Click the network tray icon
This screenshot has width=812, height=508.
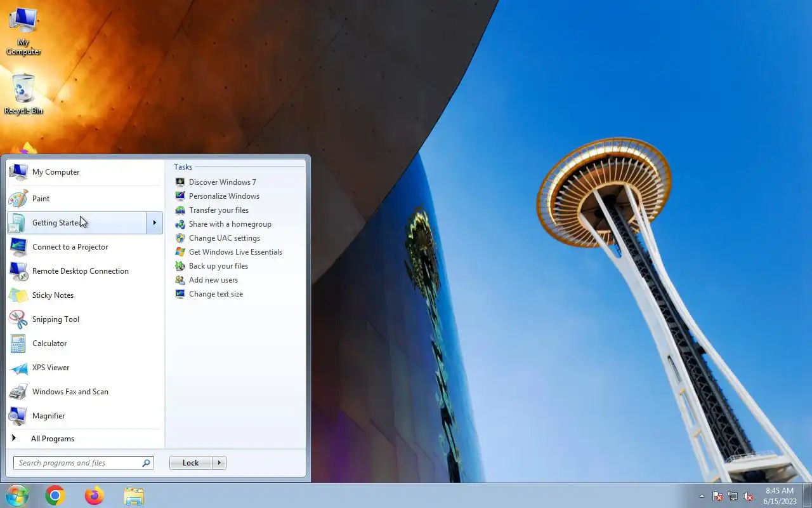pos(733,496)
